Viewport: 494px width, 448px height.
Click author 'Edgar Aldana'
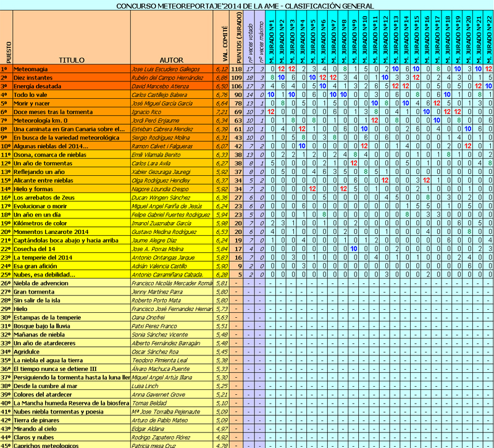click(148, 429)
